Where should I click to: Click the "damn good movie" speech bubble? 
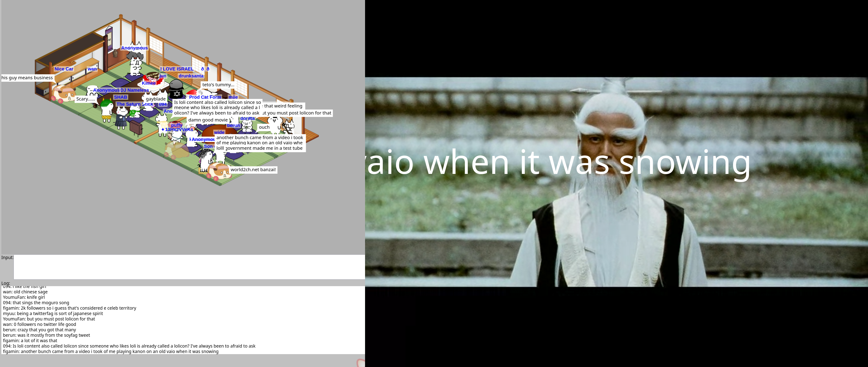(x=208, y=120)
